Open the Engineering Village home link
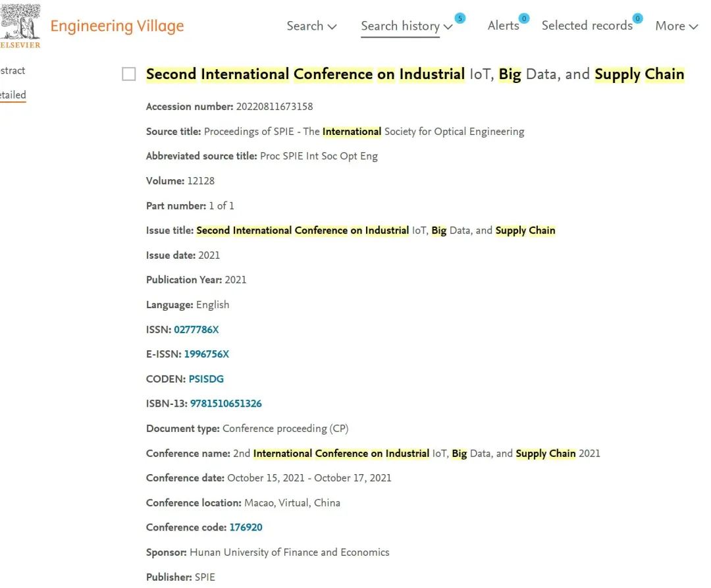The width and height of the screenshot is (711, 588). pyautogui.click(x=117, y=26)
